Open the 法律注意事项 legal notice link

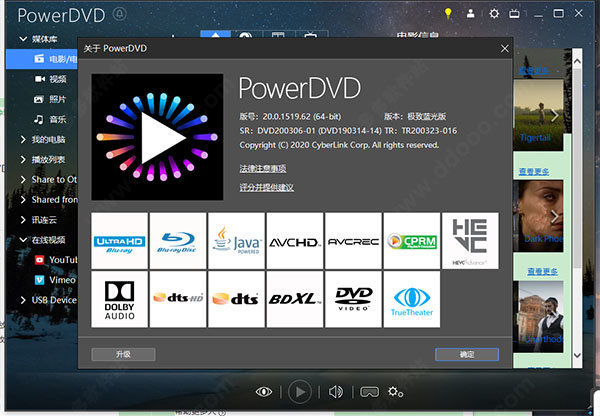(x=262, y=167)
